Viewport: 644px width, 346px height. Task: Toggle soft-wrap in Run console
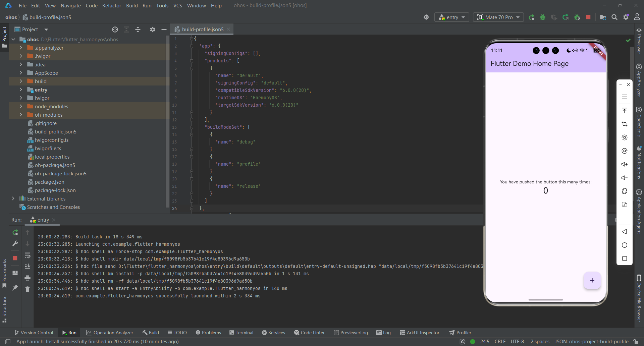[x=28, y=255]
